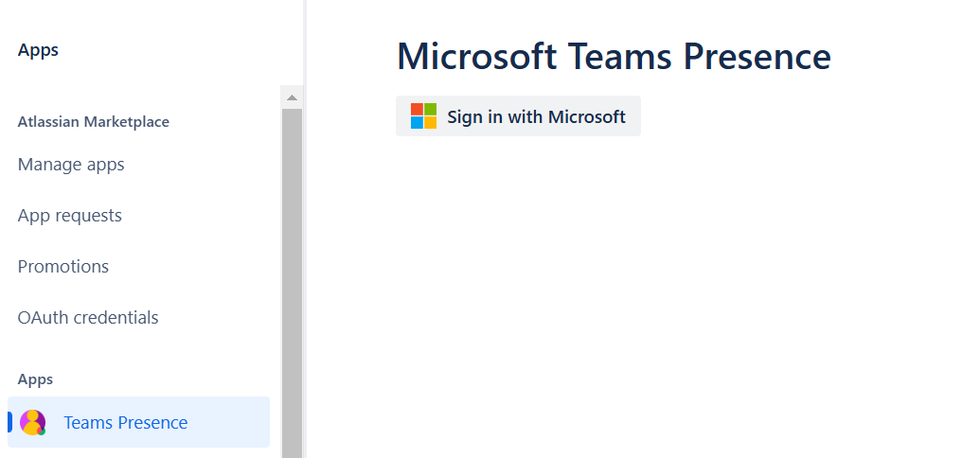Select the Teams Presence sidebar label
Screen dimensions: 980x458
[126, 423]
